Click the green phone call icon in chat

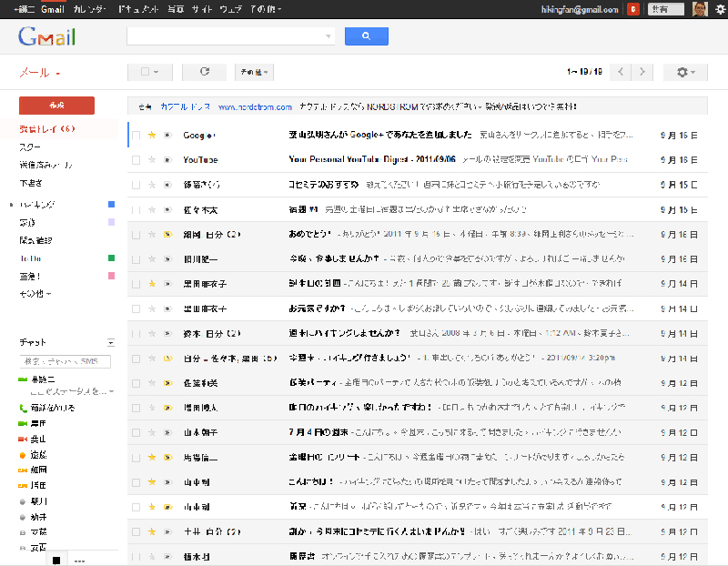23,409
